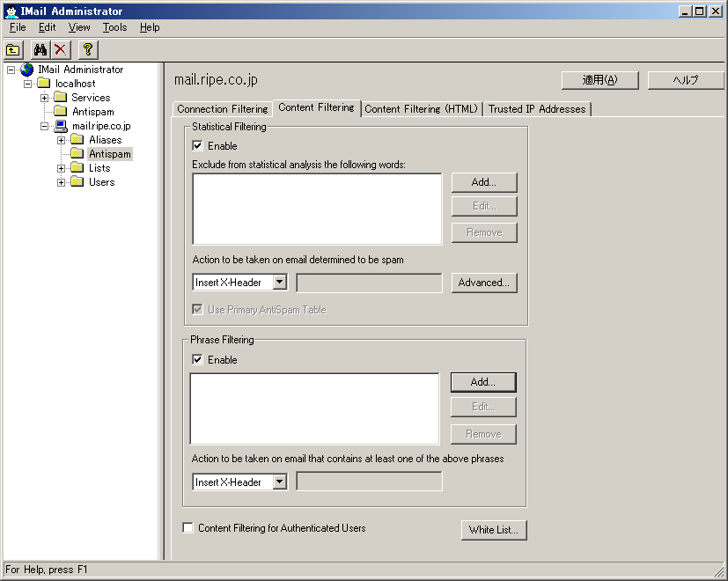728x581 pixels.
Task: Switch to the Connection Filtering tab
Action: (x=222, y=109)
